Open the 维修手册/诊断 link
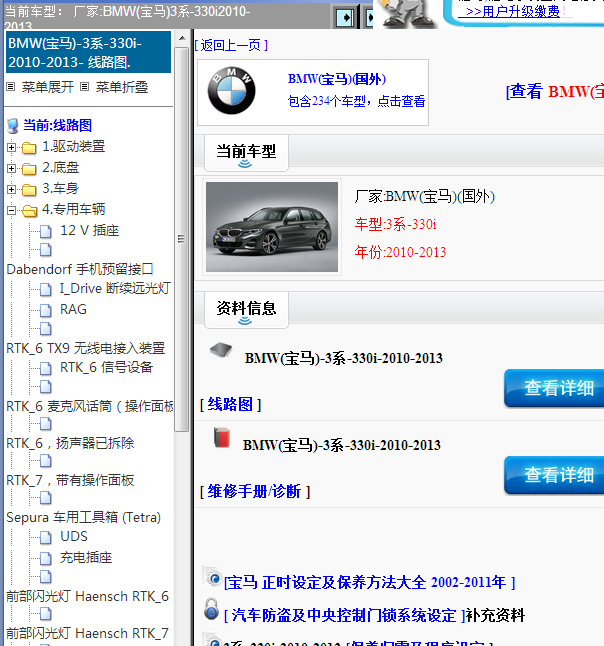 point(255,491)
